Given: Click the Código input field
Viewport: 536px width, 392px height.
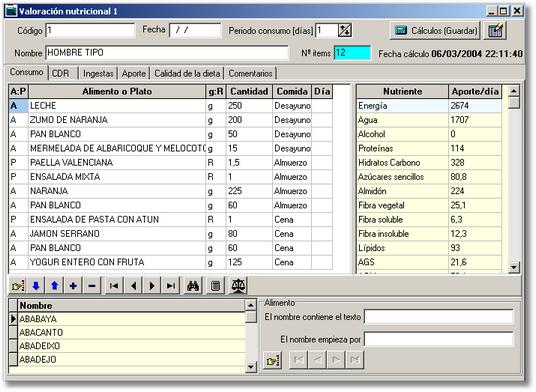Looking at the screenshot, I should tap(90, 30).
